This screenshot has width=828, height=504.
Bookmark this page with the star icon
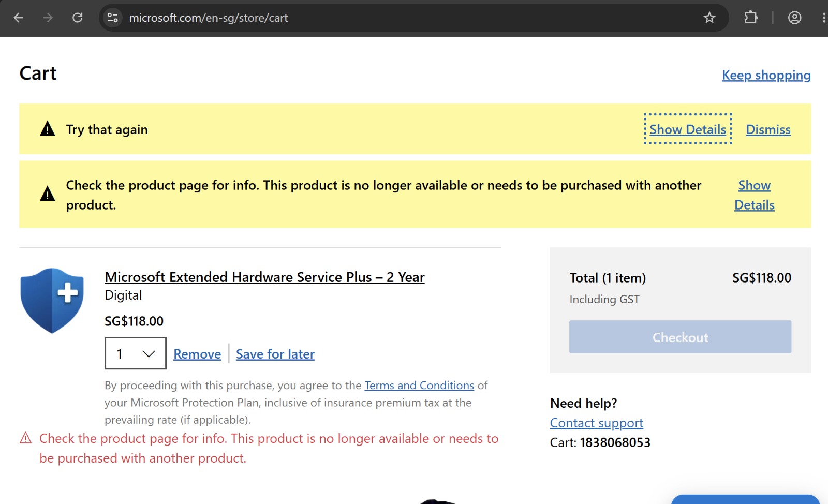[x=709, y=18]
